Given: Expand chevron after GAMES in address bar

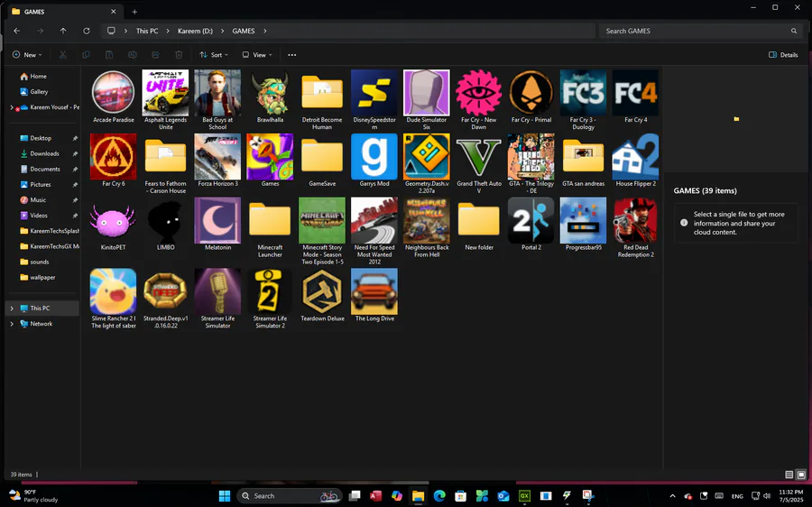Looking at the screenshot, I should pyautogui.click(x=264, y=31).
